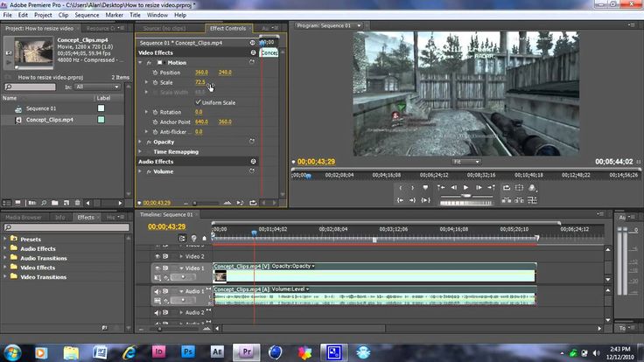Open the File menu

[x=7, y=15]
